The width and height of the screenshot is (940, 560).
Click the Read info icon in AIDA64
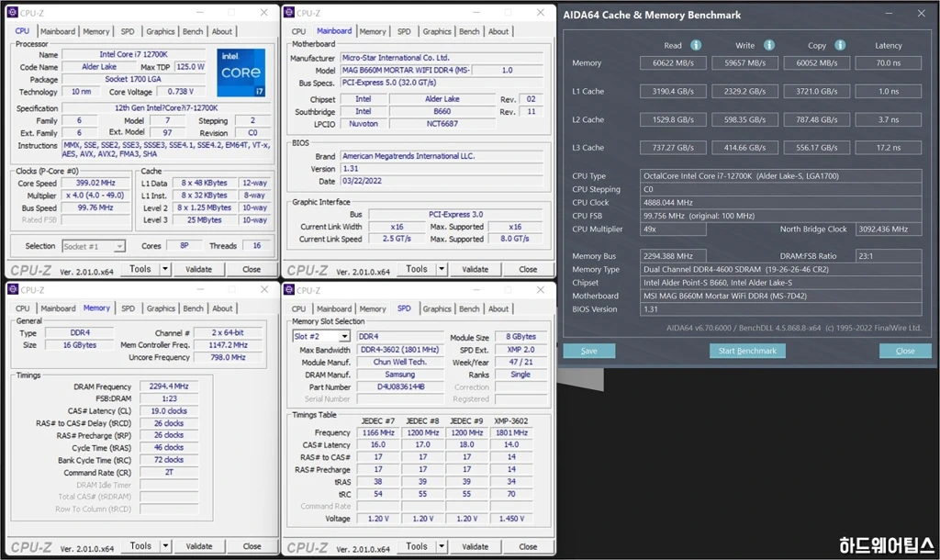tap(696, 45)
